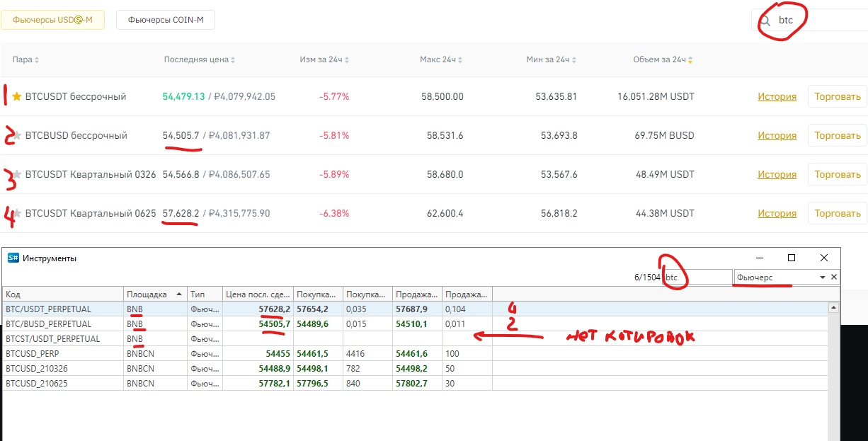This screenshot has height=441, width=868.
Task: Open История for BTCBUSD бессрочный
Action: click(777, 135)
